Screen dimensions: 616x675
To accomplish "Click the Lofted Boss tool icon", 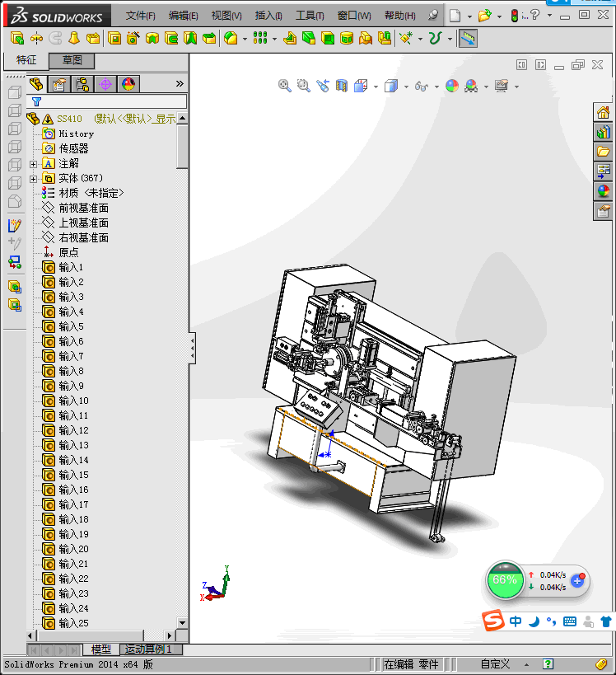I will [x=74, y=38].
